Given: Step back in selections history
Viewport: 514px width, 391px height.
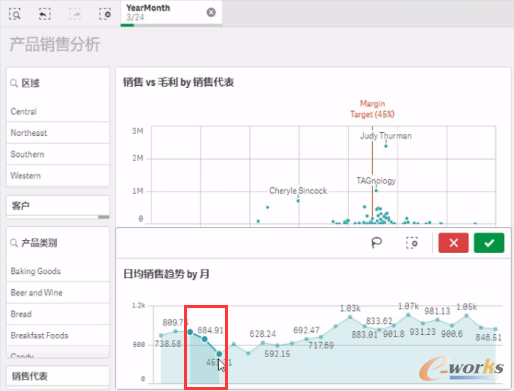Looking at the screenshot, I should [45, 14].
